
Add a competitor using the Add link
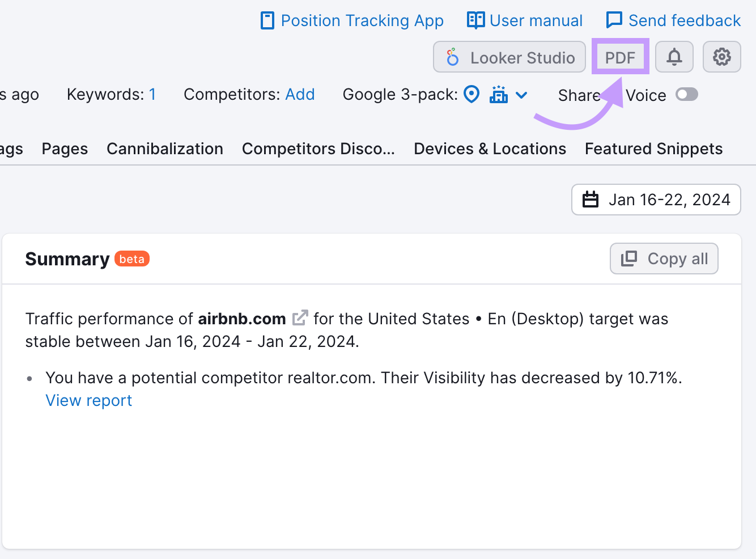300,94
